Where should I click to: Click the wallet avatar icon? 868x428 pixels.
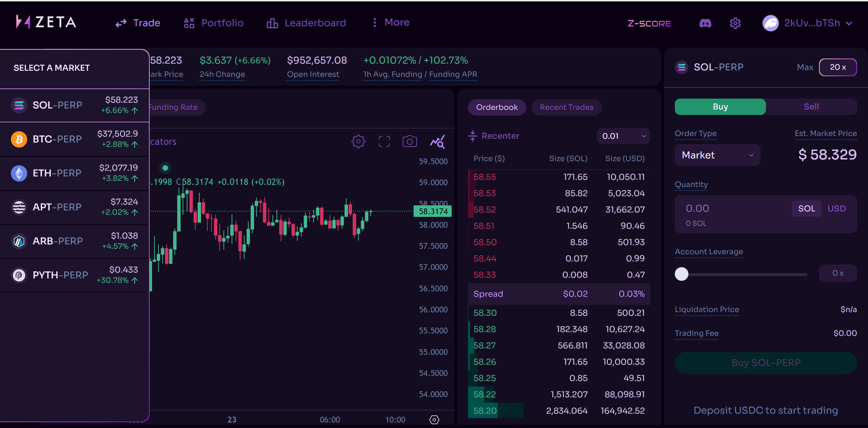[x=771, y=23]
